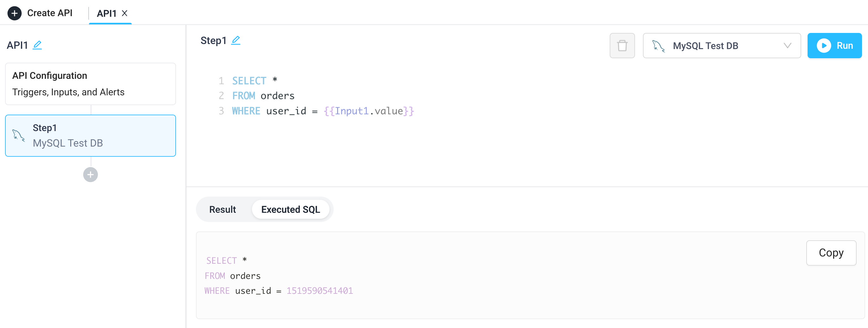This screenshot has height=328, width=868.
Task: Click line 3 of the SQL editor
Action: click(324, 111)
